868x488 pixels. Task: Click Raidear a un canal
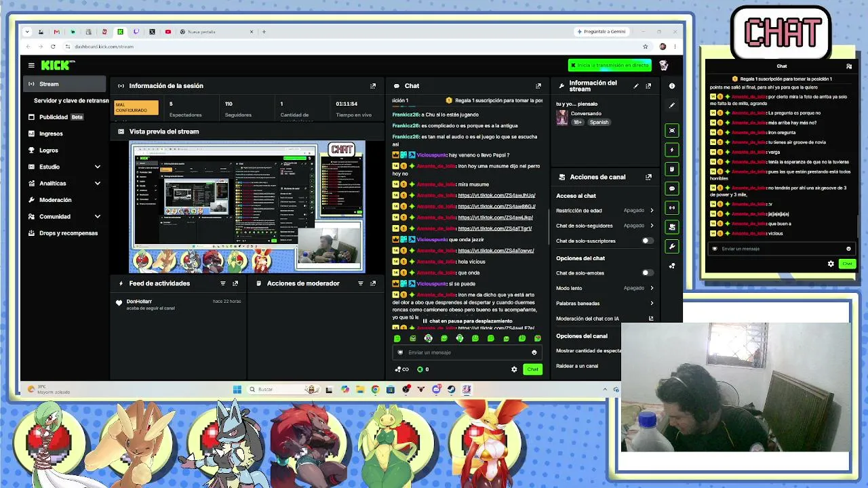point(577,366)
